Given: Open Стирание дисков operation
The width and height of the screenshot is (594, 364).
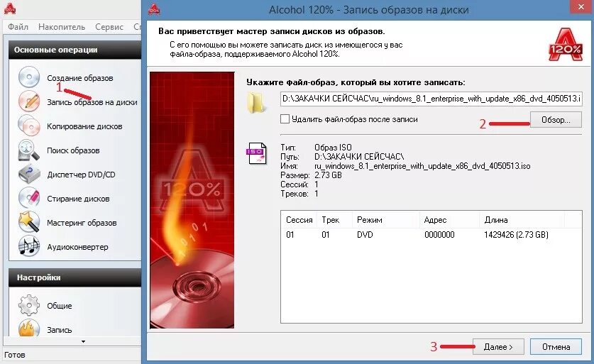Looking at the screenshot, I should point(78,199).
